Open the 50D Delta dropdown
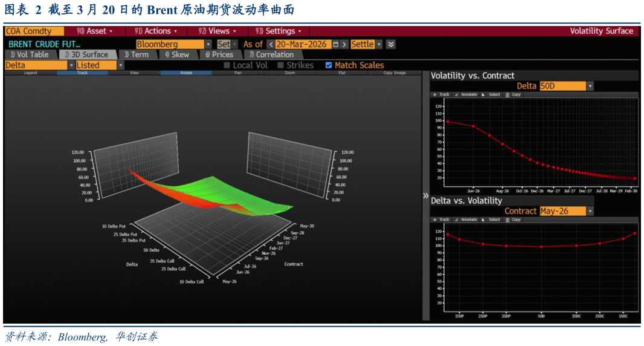 590,86
